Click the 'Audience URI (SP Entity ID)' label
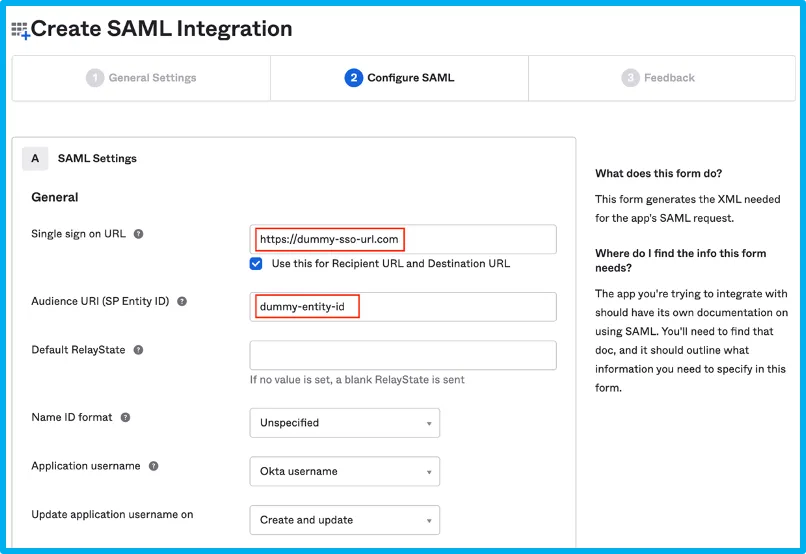This screenshot has width=806, height=554. [x=100, y=301]
